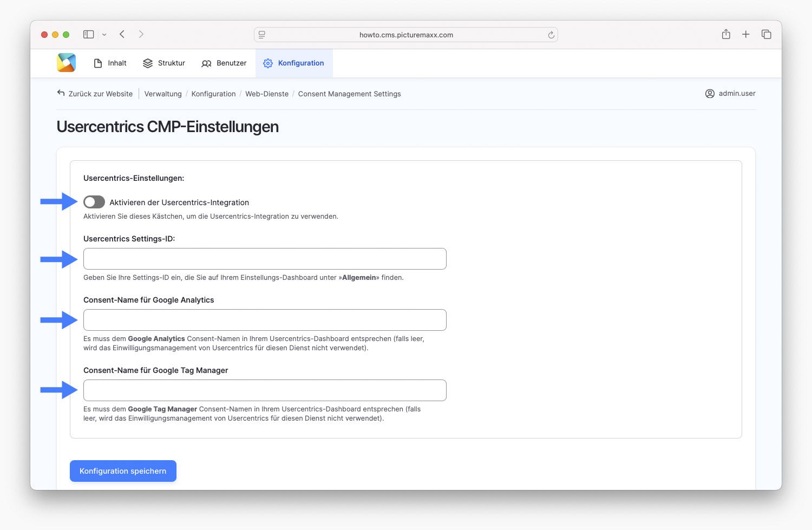This screenshot has width=812, height=530.
Task: Click the picturemaxx CMS logo icon
Action: point(66,63)
